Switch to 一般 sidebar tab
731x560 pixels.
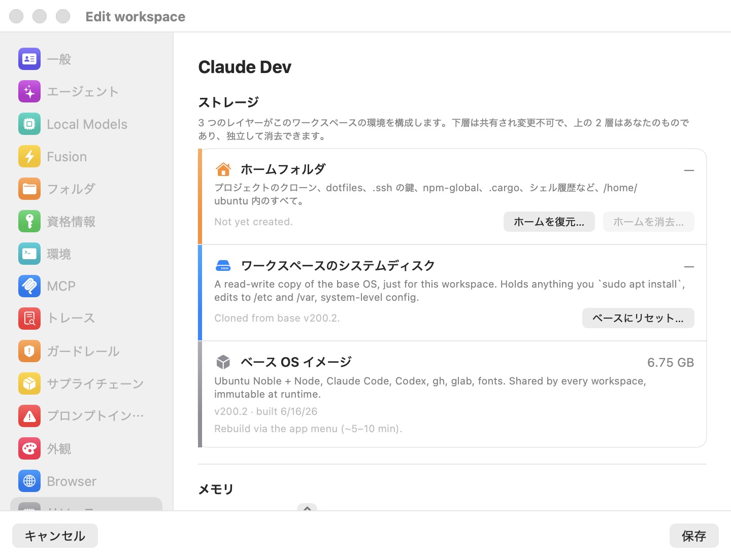[86, 59]
